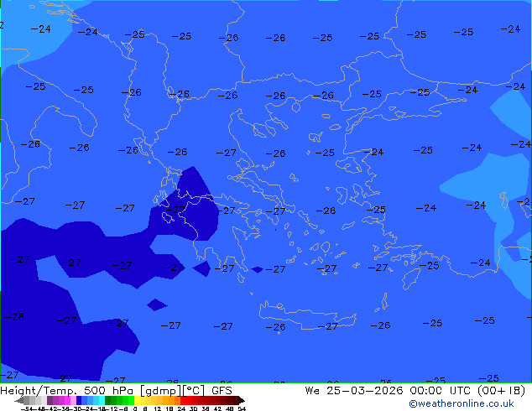Click the date 25-03-2026 in the footer
This screenshot has height=411, width=532.
pos(365,391)
